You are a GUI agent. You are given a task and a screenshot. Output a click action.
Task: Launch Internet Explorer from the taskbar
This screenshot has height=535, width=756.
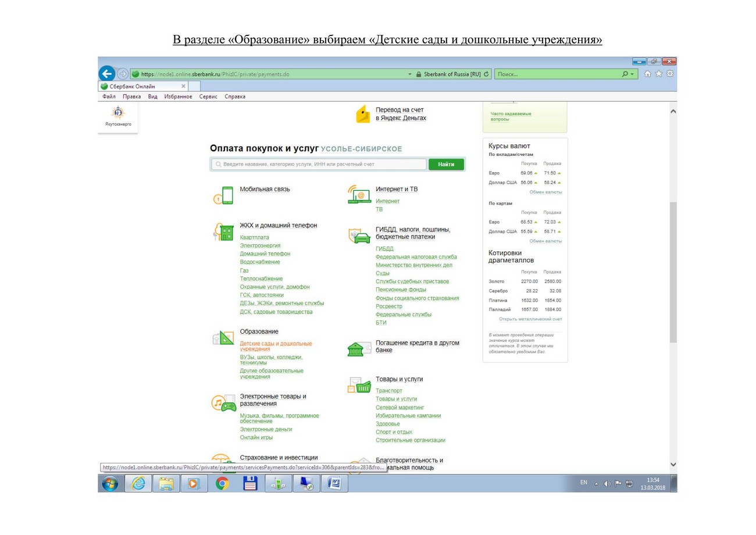point(138,484)
